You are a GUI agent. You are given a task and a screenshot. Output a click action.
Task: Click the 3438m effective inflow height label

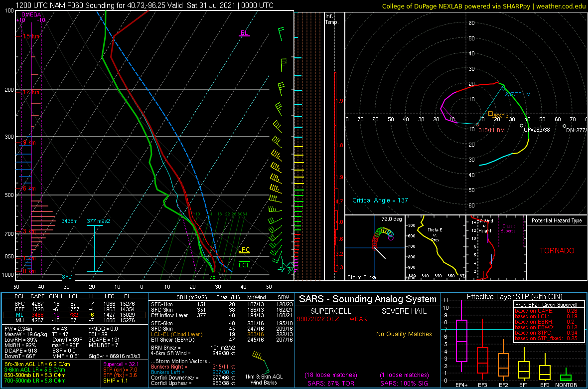click(69, 221)
